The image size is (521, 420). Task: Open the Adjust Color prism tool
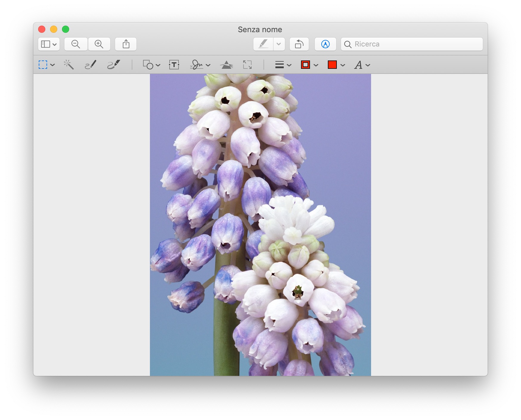tap(227, 65)
